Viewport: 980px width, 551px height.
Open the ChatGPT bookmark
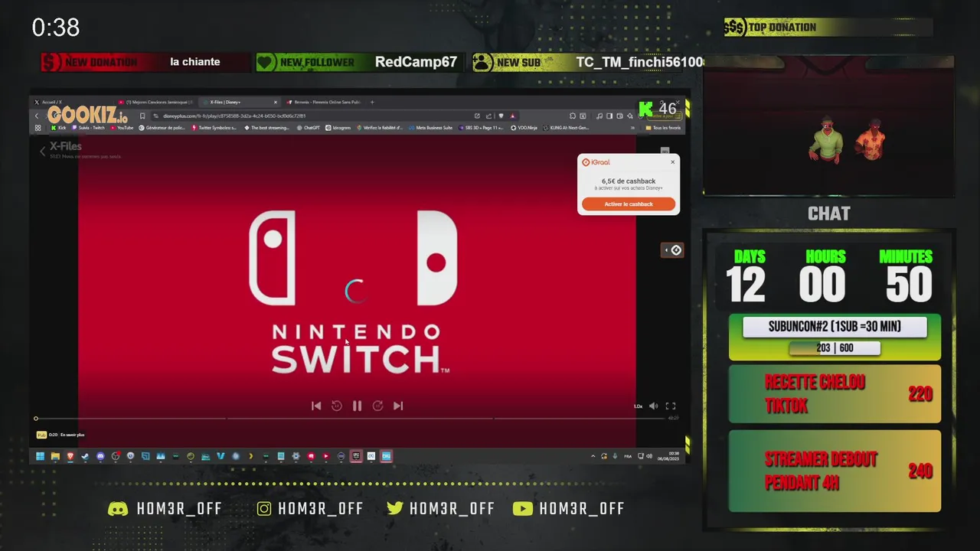point(308,128)
